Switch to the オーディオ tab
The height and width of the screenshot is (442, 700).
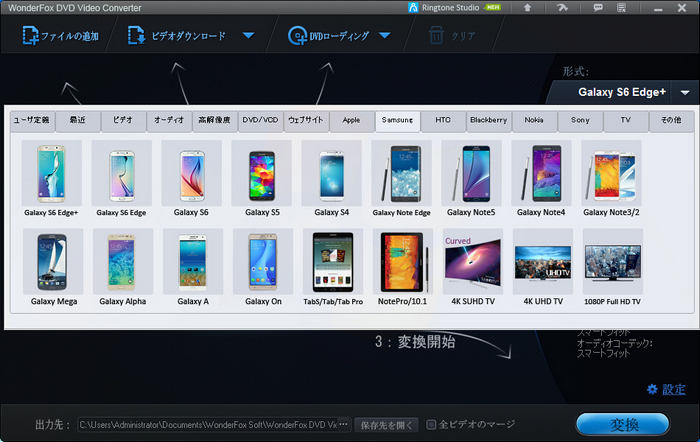click(169, 121)
